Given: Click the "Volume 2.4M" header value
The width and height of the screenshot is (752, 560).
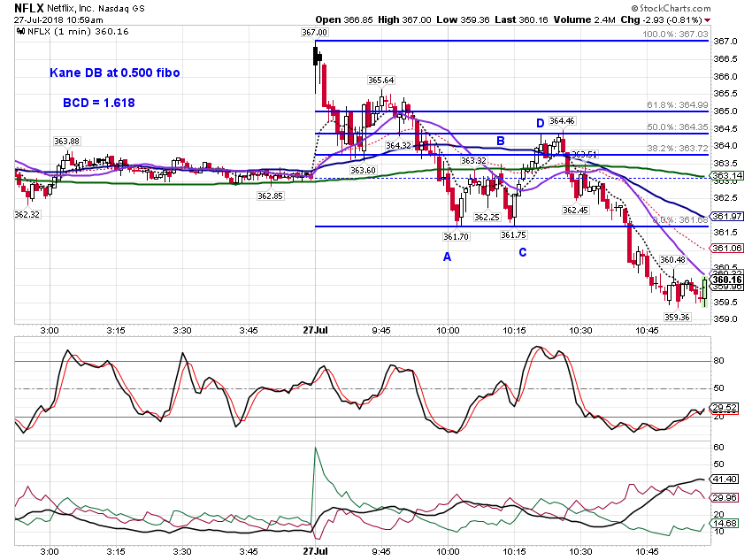Looking at the screenshot, I should 584,19.
